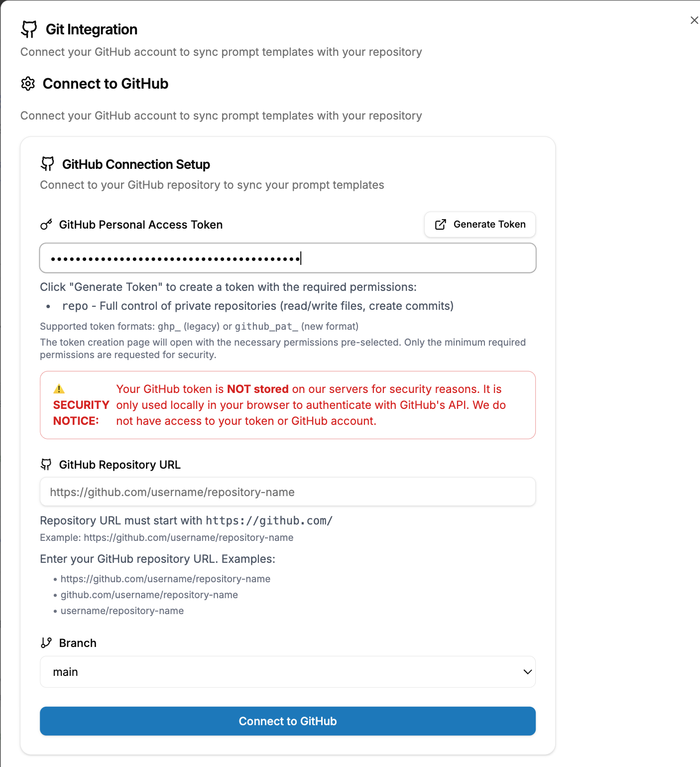Click the chevron arrow on the branch selector
Image resolution: width=700 pixels, height=767 pixels.
(x=528, y=672)
